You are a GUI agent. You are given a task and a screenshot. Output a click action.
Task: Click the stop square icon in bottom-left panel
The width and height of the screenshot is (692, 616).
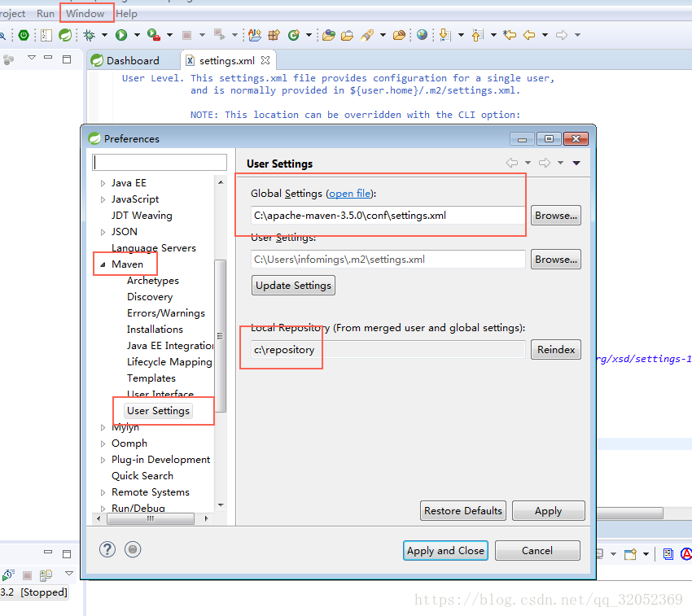tap(27, 575)
